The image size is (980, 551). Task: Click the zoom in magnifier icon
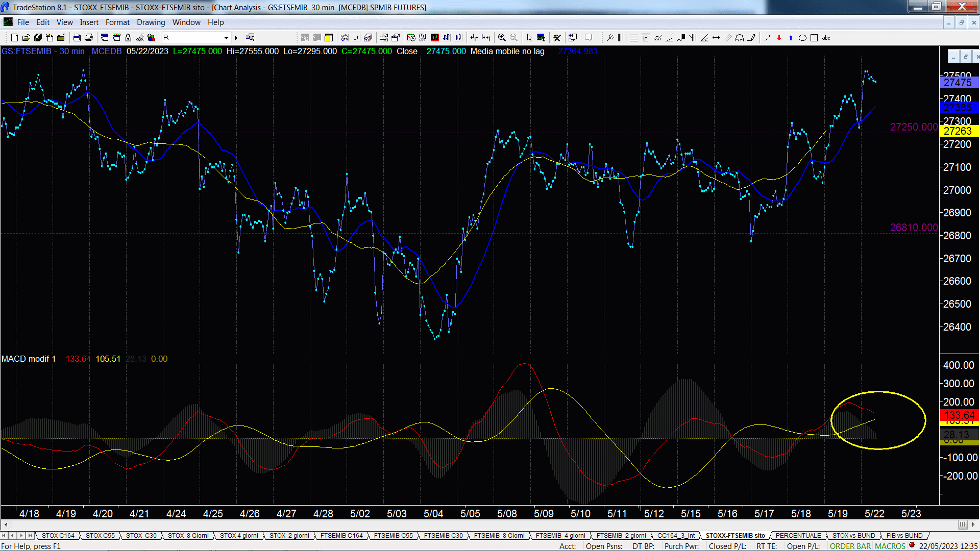tap(502, 38)
